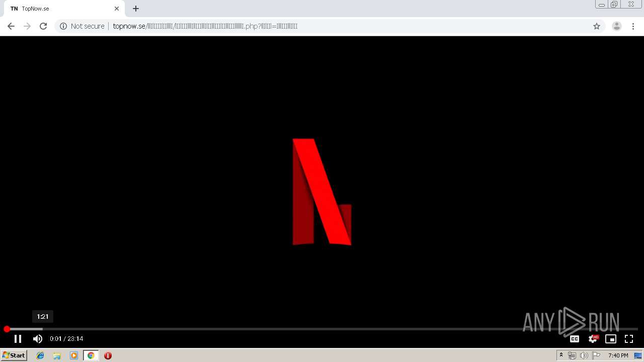The width and height of the screenshot is (644, 362).
Task: Click the 7:40 PM clock
Action: tap(618, 355)
